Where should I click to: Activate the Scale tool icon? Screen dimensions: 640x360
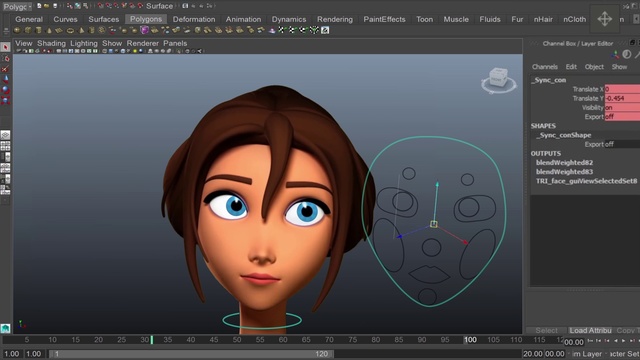(5, 100)
